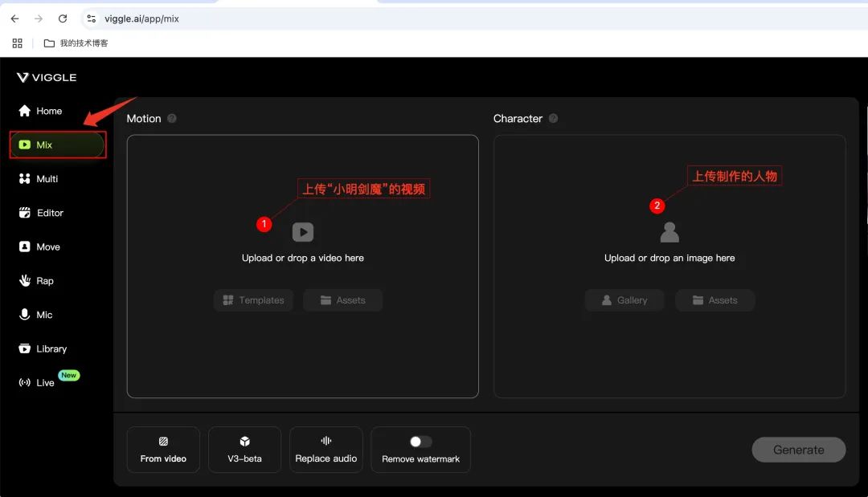This screenshot has height=497, width=868.
Task: Go forward in browser
Action: point(39,18)
